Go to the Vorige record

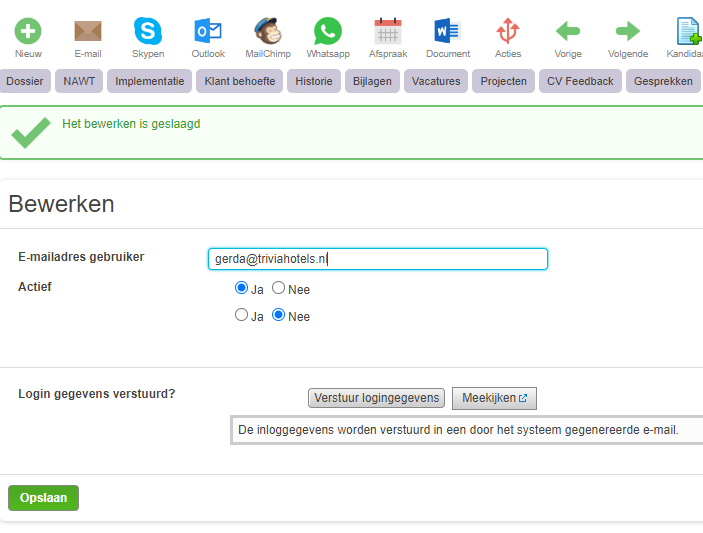click(568, 31)
